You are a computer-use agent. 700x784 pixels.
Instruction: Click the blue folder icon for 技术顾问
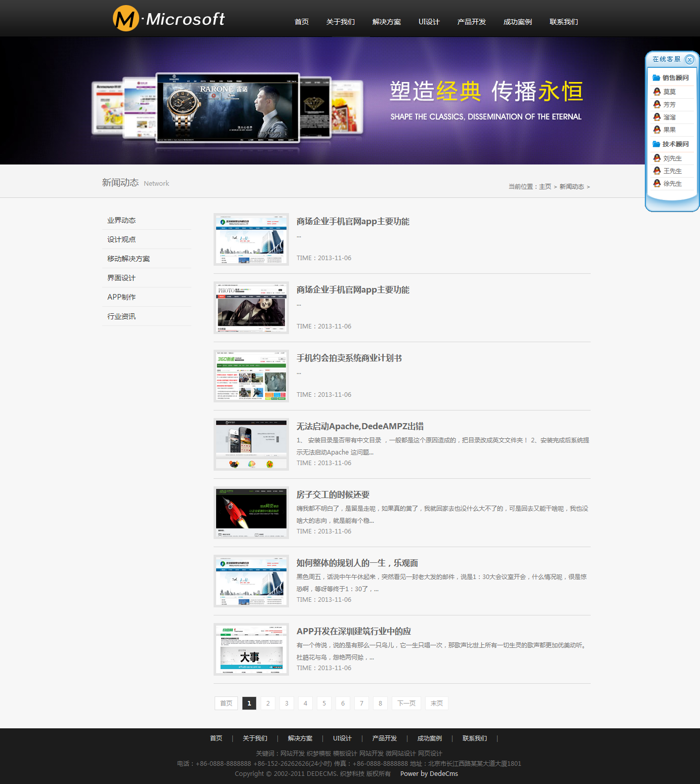click(656, 144)
